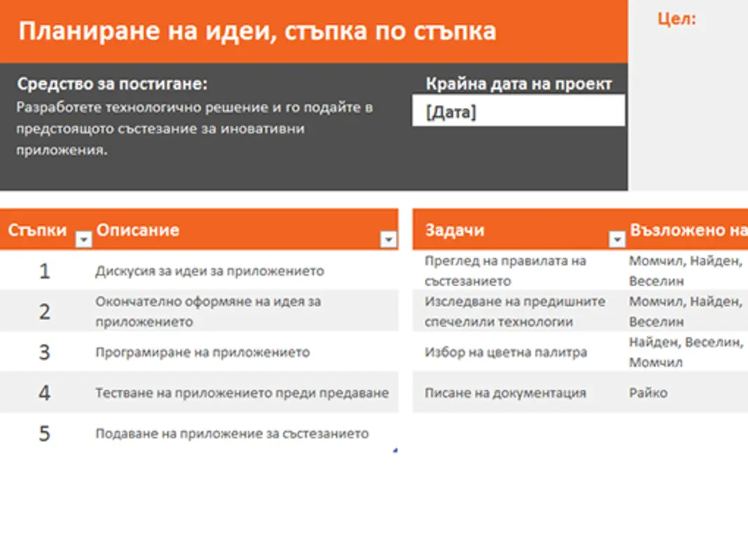748x560 pixels.
Task: Select step number 3 cell
Action: tap(44, 352)
